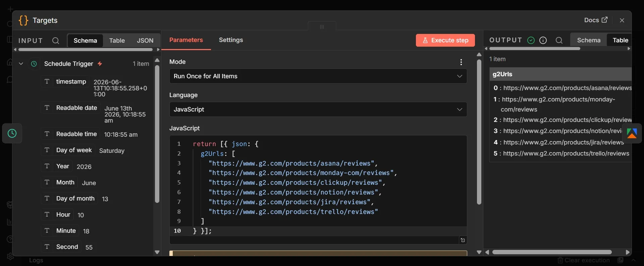
Task: Click the output "1 item" count text
Action: [497, 59]
